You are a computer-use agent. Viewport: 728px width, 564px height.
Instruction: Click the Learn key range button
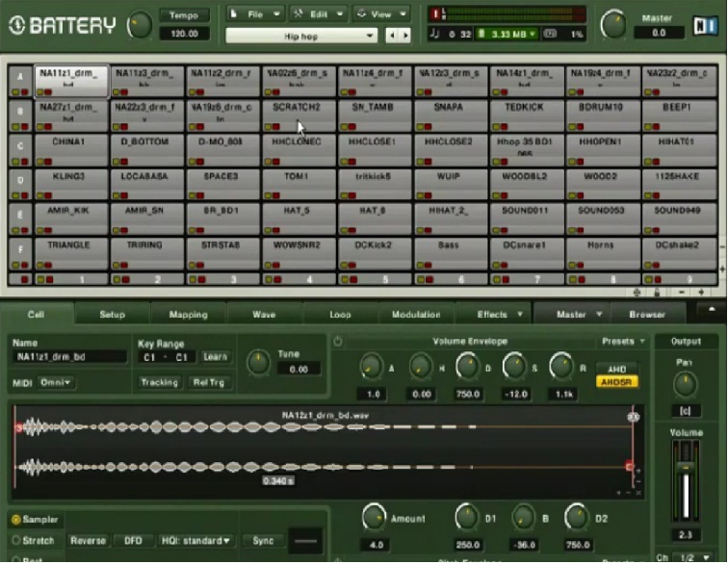pyautogui.click(x=215, y=356)
